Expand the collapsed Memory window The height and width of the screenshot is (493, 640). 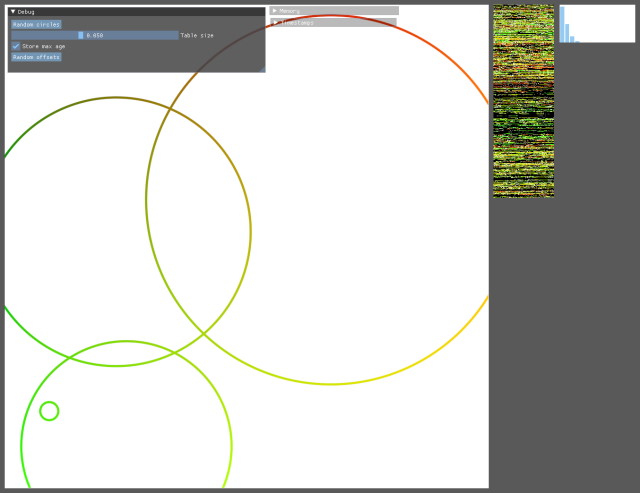coord(275,11)
